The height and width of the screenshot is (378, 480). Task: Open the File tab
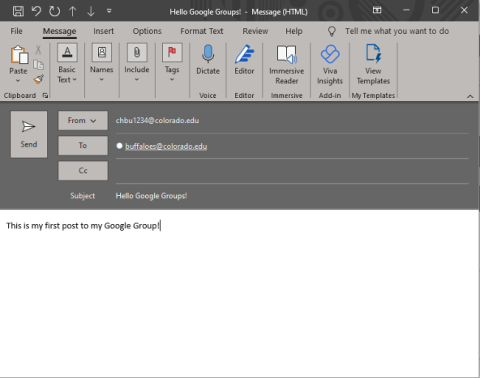16,31
